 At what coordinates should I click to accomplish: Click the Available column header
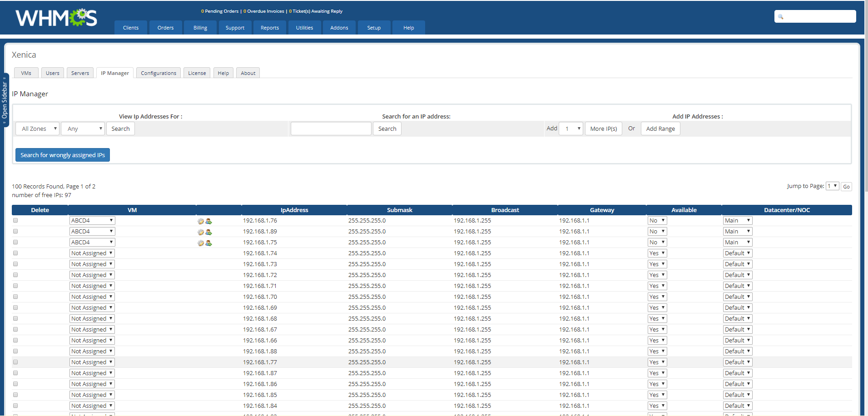684,210
